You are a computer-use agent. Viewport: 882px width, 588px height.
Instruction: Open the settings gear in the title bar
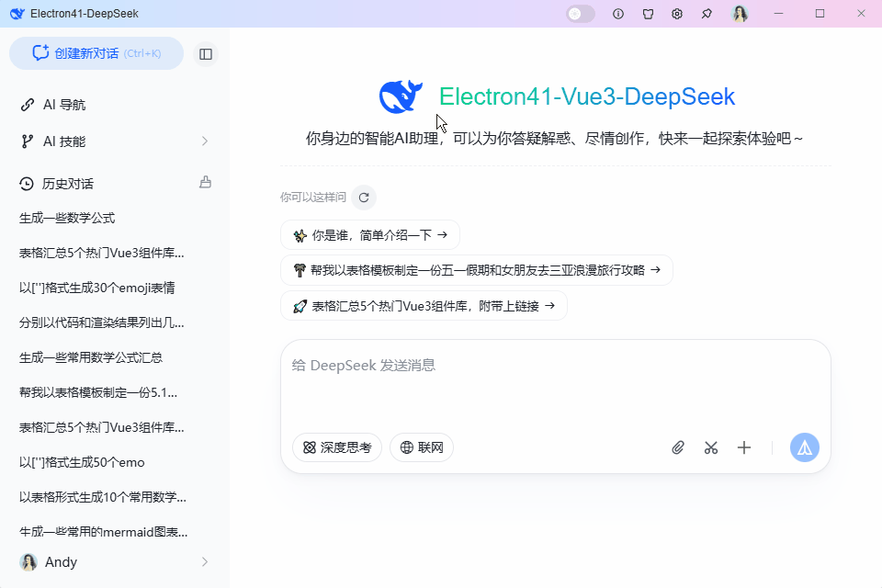click(677, 14)
